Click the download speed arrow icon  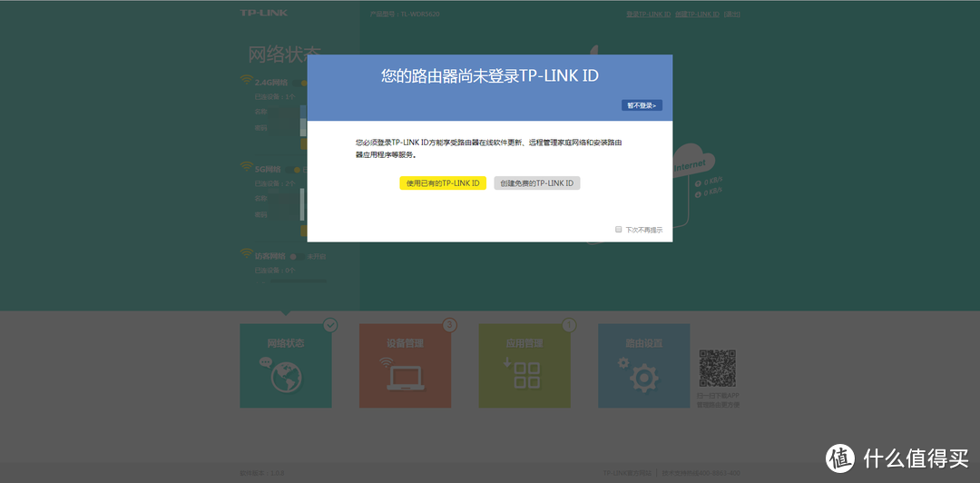(x=698, y=194)
